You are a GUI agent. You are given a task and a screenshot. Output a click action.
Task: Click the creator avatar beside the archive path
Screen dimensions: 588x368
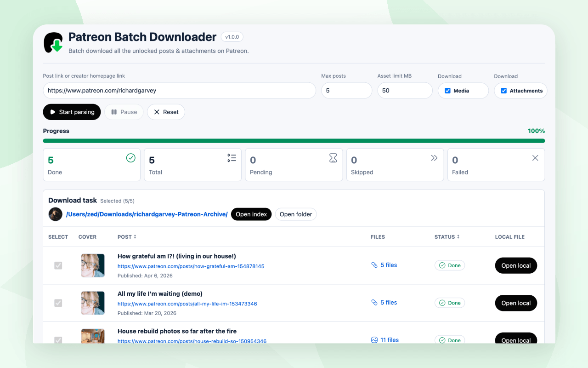[55, 214]
